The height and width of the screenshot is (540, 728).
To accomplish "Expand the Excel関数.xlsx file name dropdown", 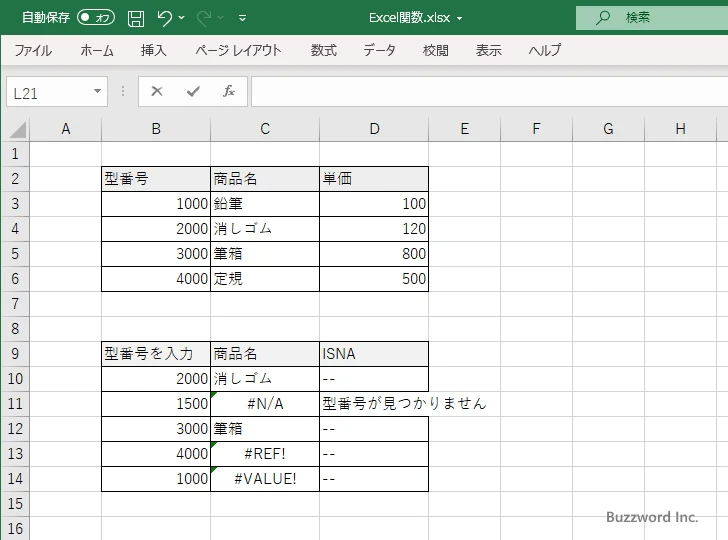I will tap(460, 19).
